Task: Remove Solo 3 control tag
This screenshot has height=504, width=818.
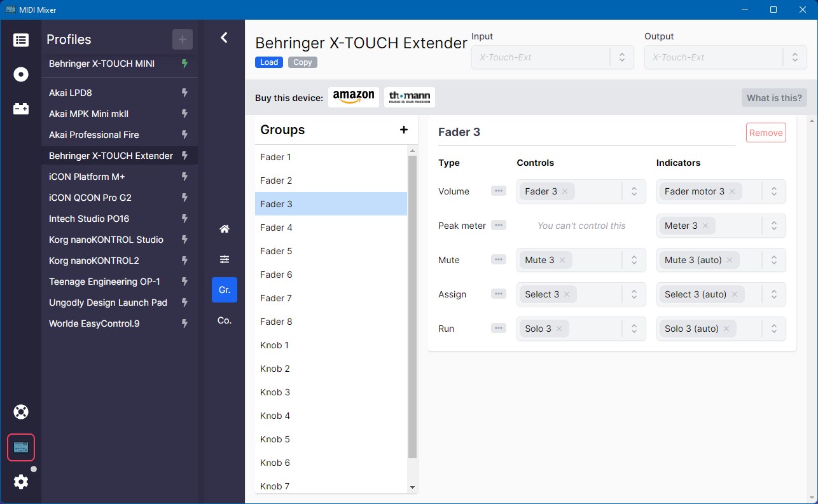Action: pyautogui.click(x=559, y=329)
